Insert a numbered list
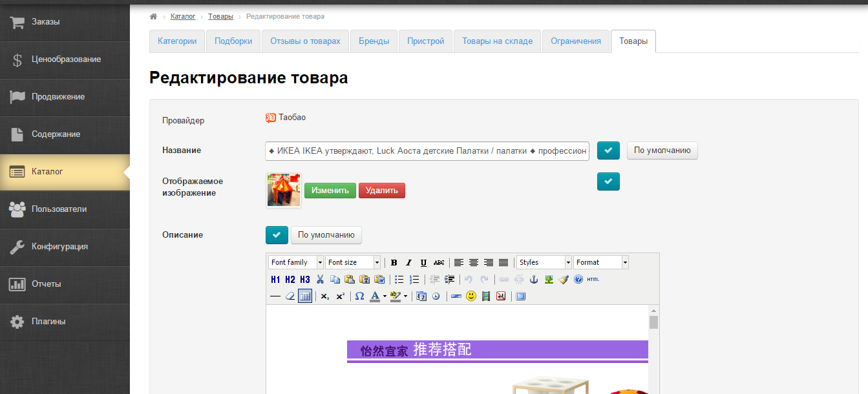This screenshot has width=868, height=394. [x=414, y=280]
